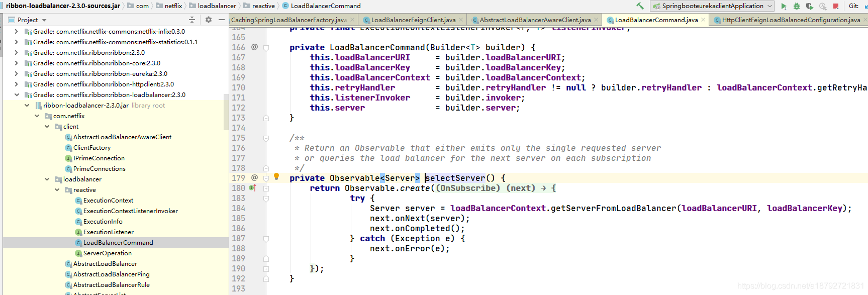This screenshot has width=868, height=295.
Task: Select ExecutionContext class in the project tree
Action: tap(108, 200)
